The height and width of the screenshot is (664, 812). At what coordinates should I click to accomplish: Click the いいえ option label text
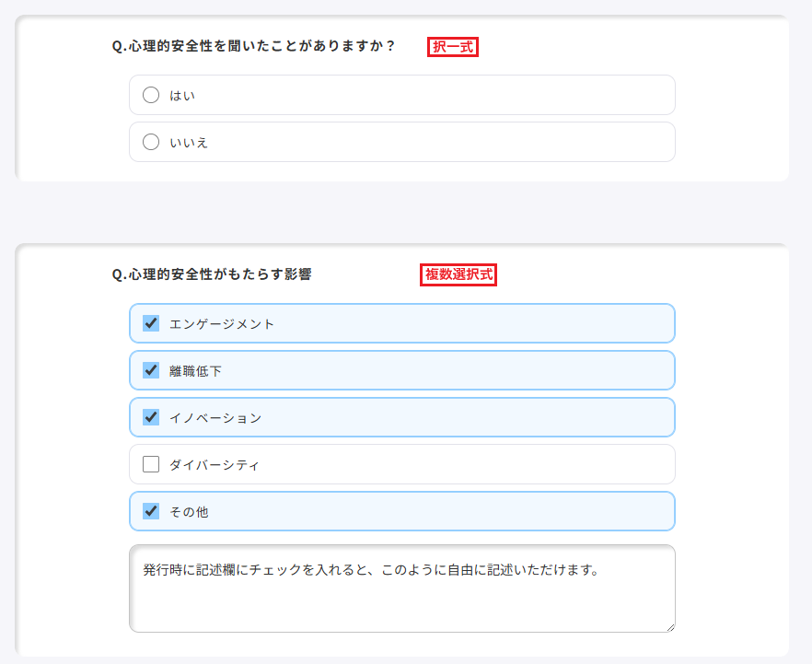[189, 143]
